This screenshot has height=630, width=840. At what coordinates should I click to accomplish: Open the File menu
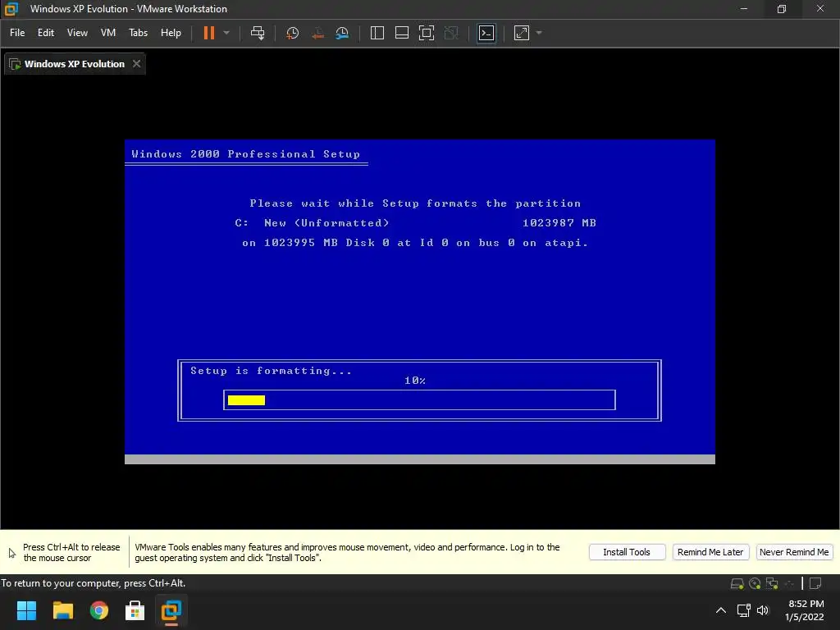point(17,33)
